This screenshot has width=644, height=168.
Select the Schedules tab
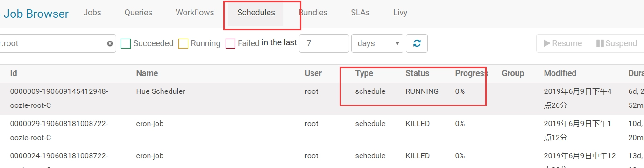click(256, 13)
